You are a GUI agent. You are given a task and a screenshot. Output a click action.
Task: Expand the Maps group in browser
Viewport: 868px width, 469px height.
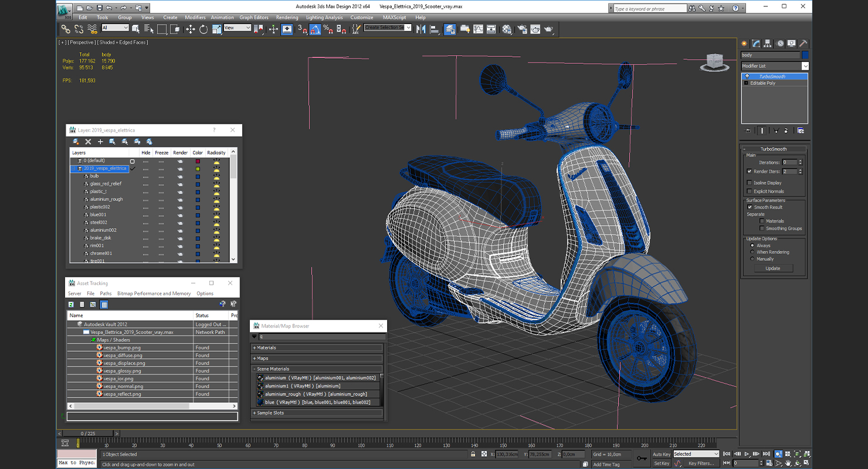tap(318, 358)
